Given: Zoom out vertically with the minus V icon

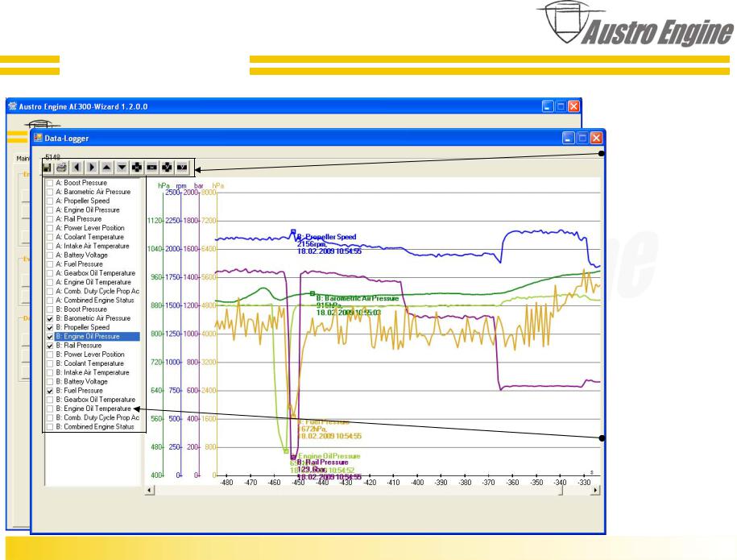Looking at the screenshot, I should point(182,168).
